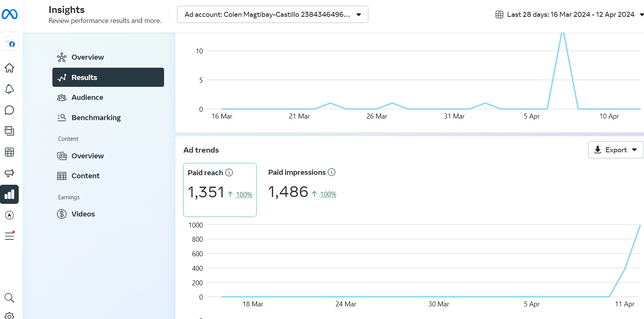
Task: Open the Inbox chat bubble icon
Action: point(10,110)
